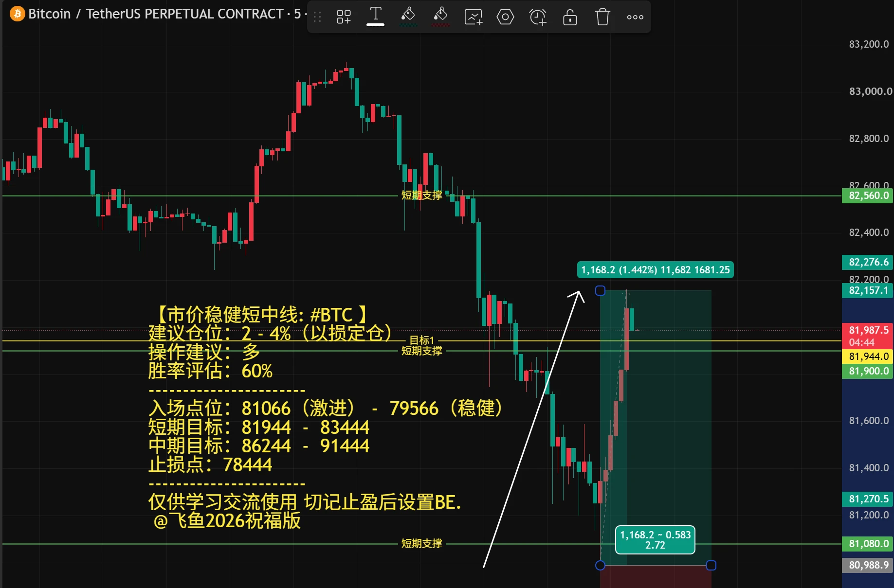Viewport: 894px width, 588px height.
Task: Select the 目标1 horizontal line label
Action: click(421, 340)
